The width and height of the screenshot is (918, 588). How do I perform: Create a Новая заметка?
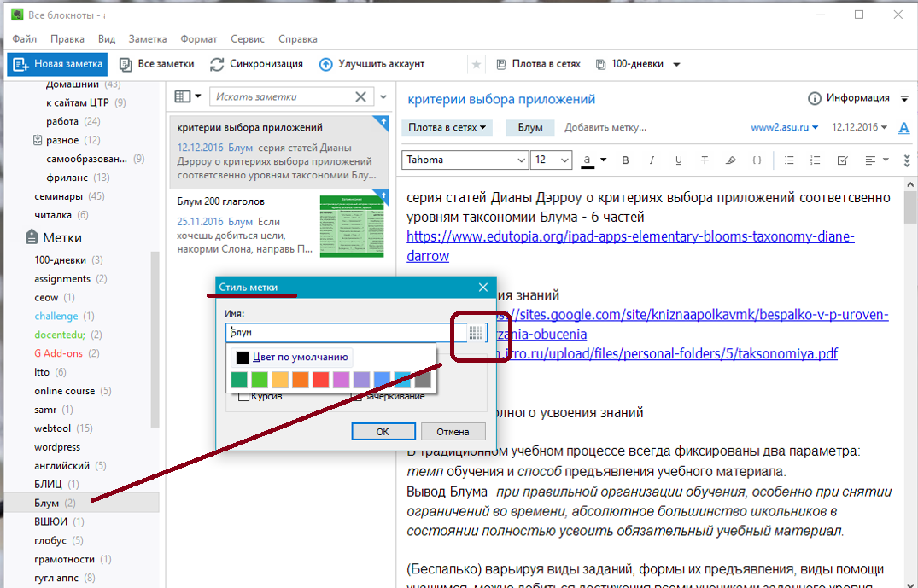57,64
